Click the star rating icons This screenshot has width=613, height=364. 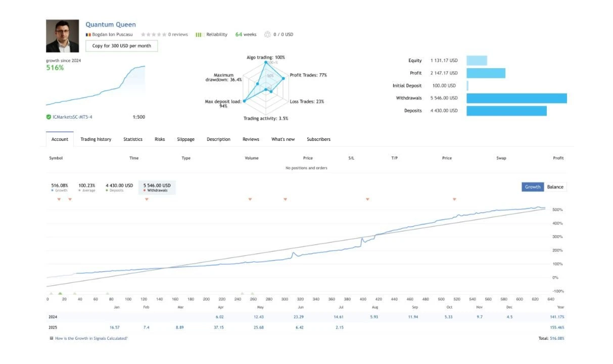tap(154, 35)
